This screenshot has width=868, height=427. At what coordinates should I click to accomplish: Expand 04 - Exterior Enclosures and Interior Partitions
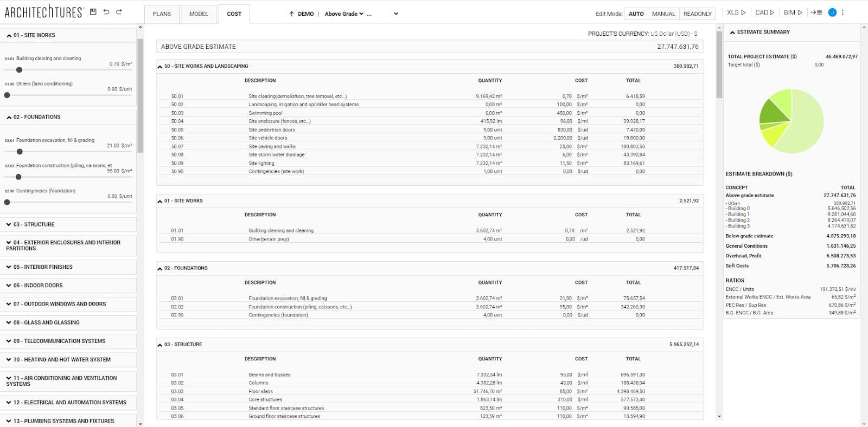coord(68,245)
